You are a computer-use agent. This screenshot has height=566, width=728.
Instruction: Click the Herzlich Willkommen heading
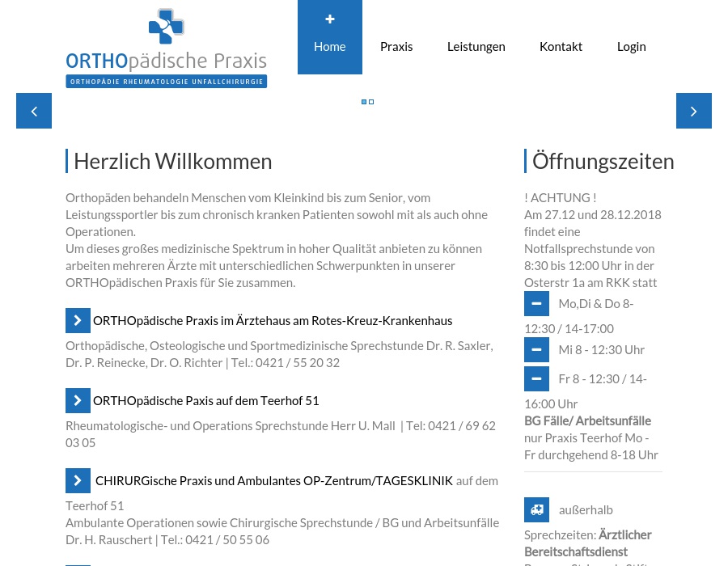pos(172,162)
